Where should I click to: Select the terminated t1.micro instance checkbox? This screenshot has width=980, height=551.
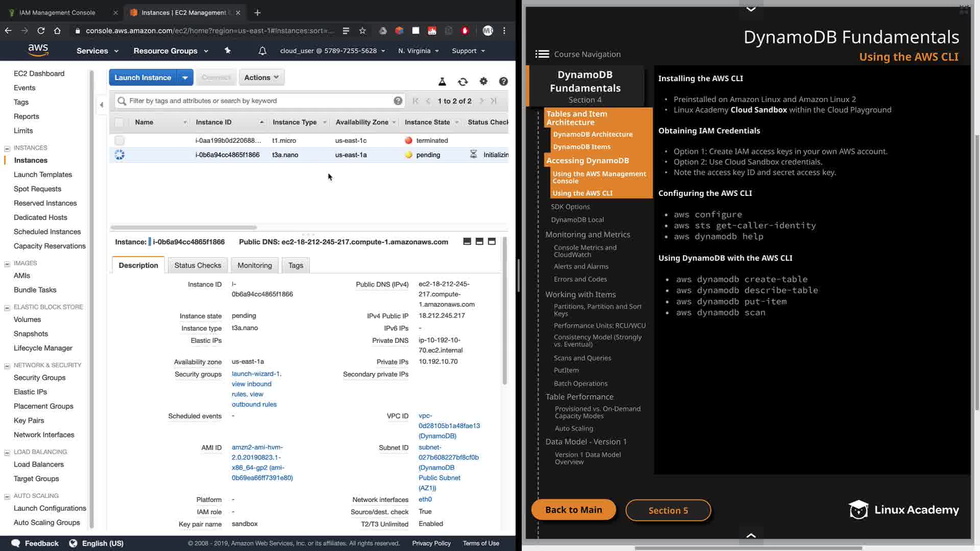coord(119,140)
